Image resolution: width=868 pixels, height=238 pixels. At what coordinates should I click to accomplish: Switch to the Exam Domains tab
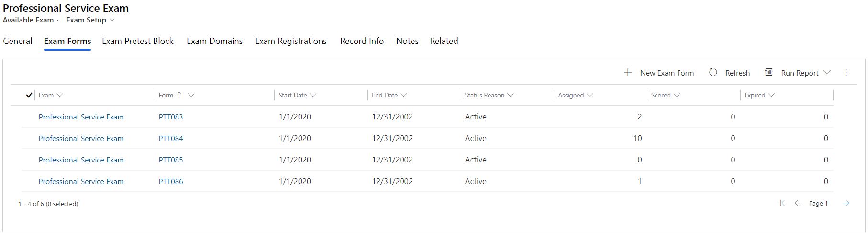click(x=214, y=41)
